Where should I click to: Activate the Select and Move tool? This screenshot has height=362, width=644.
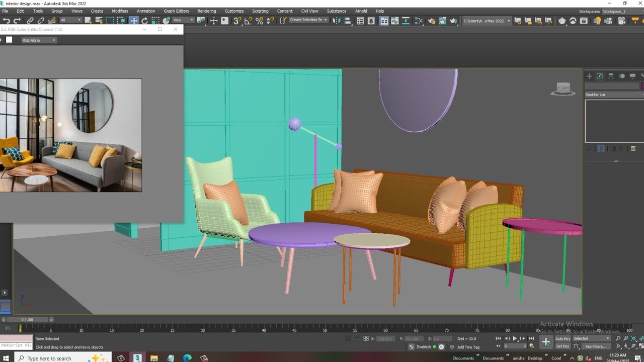[134, 21]
